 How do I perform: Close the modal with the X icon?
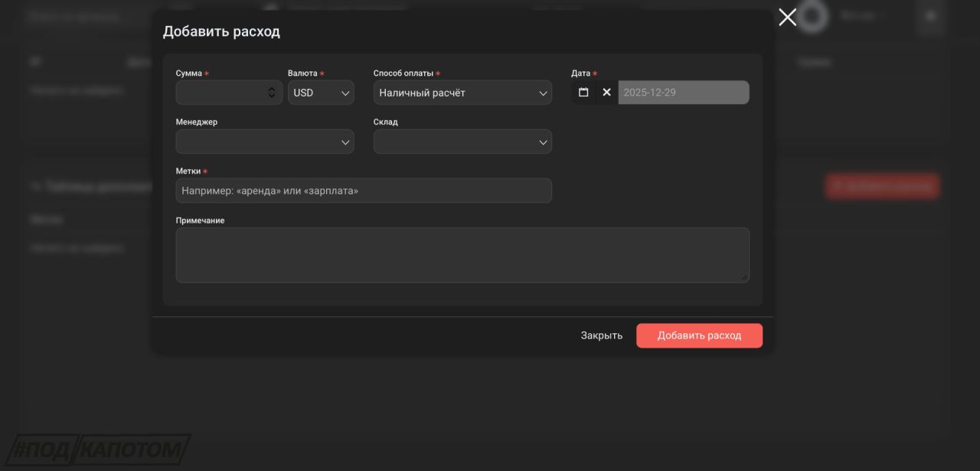pyautogui.click(x=787, y=18)
